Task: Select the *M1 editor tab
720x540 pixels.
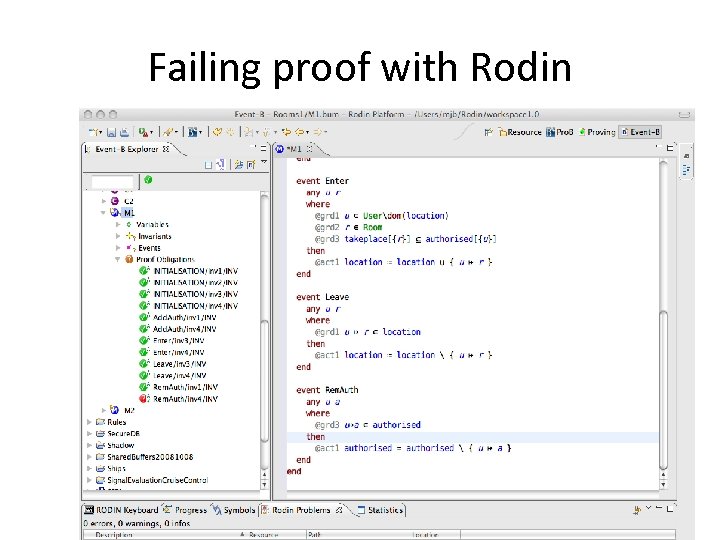Action: tap(294, 149)
